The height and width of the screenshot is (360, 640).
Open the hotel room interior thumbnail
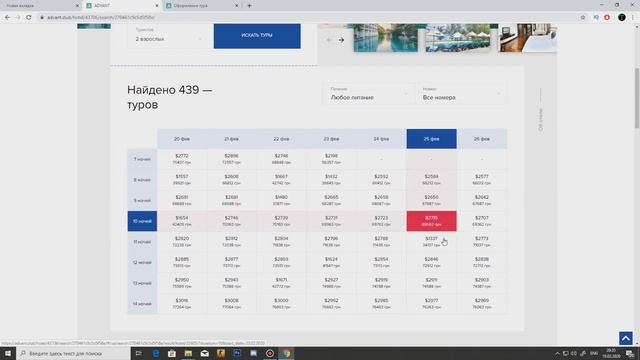click(x=528, y=38)
